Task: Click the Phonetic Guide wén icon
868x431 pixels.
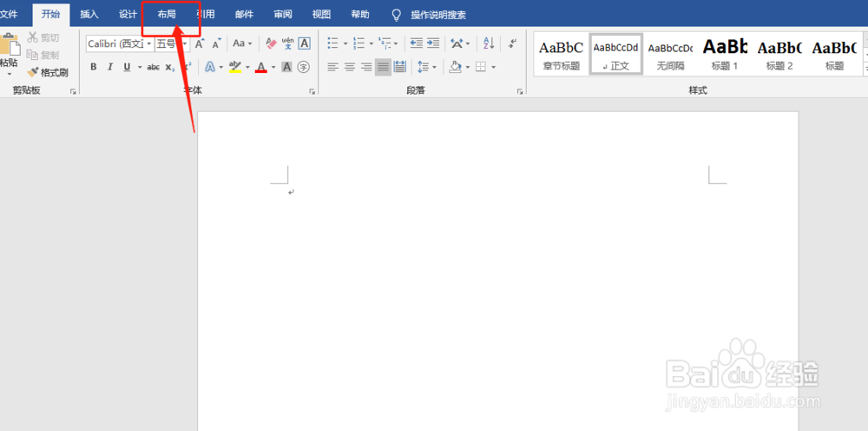Action: click(x=288, y=43)
